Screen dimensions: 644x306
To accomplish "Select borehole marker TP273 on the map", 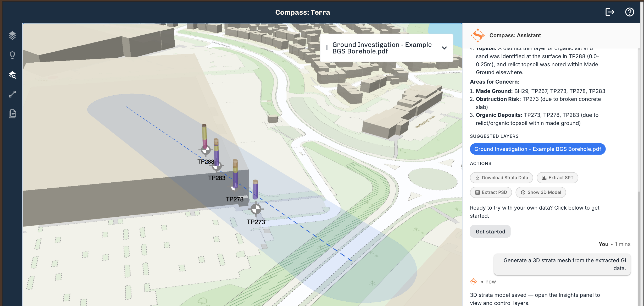I will 256,209.
